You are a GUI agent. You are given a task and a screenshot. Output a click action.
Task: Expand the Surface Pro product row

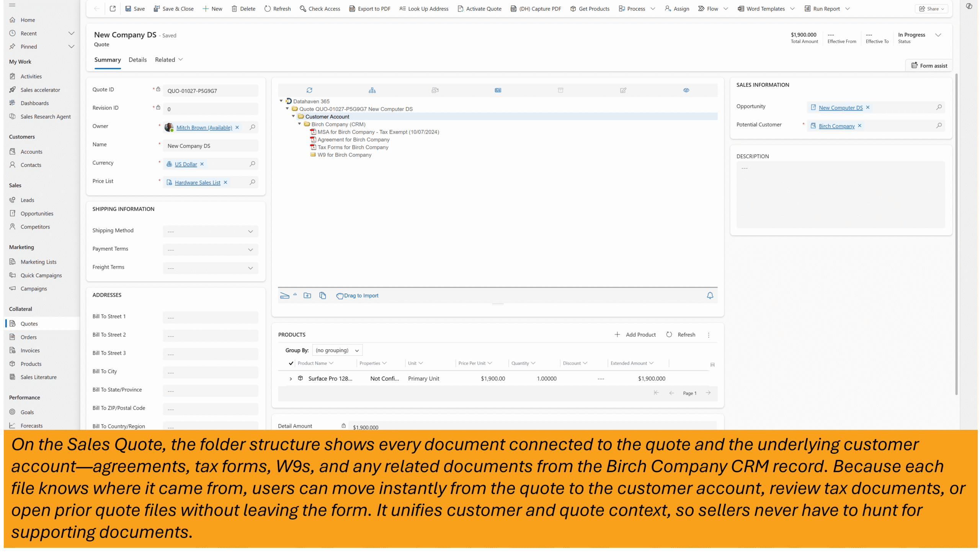[291, 379]
